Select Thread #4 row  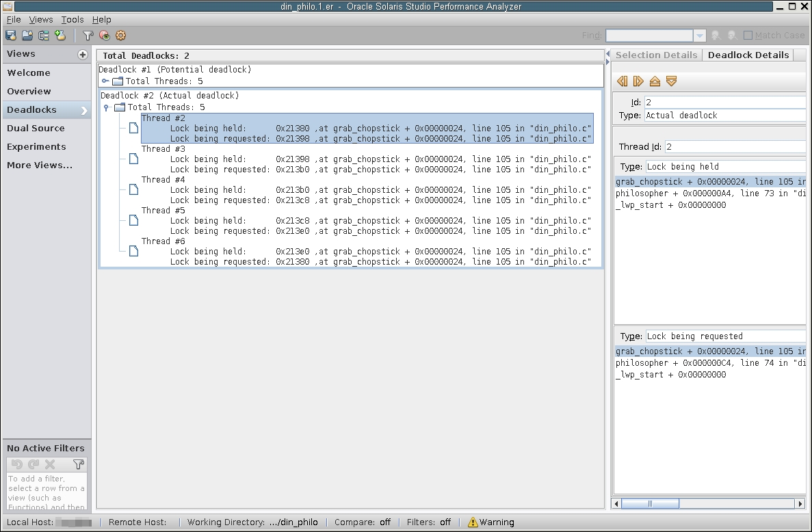(x=367, y=190)
